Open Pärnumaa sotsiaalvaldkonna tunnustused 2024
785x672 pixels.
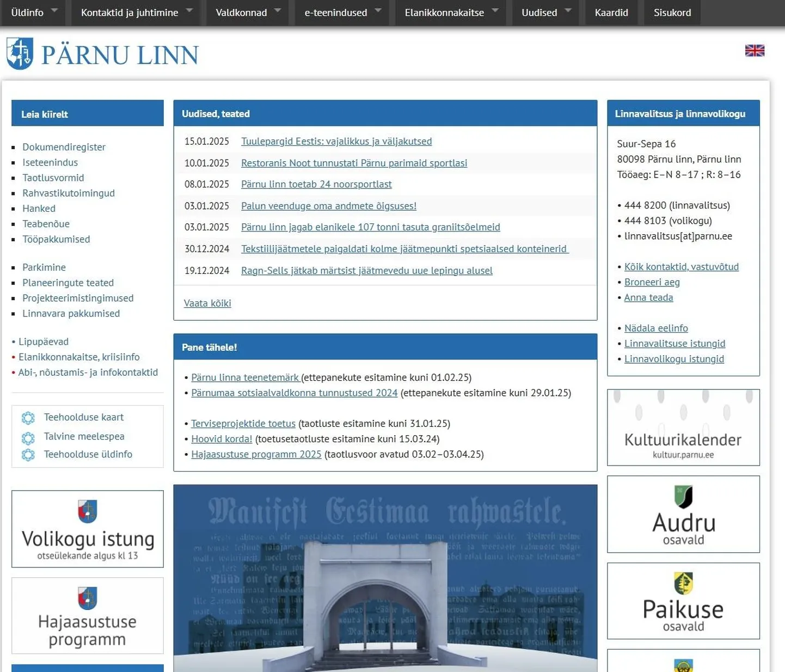[x=295, y=393]
